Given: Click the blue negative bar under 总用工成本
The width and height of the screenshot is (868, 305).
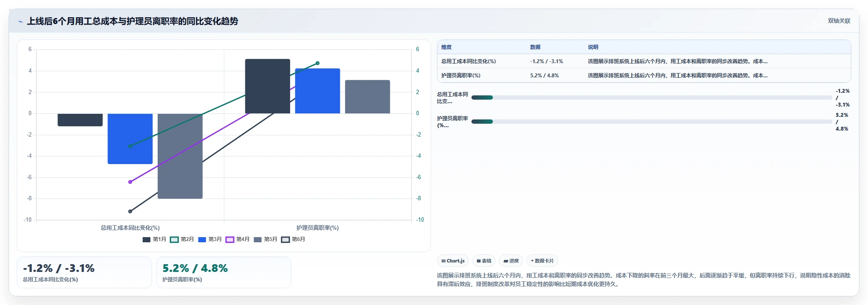Looking at the screenshot, I should [x=130, y=139].
